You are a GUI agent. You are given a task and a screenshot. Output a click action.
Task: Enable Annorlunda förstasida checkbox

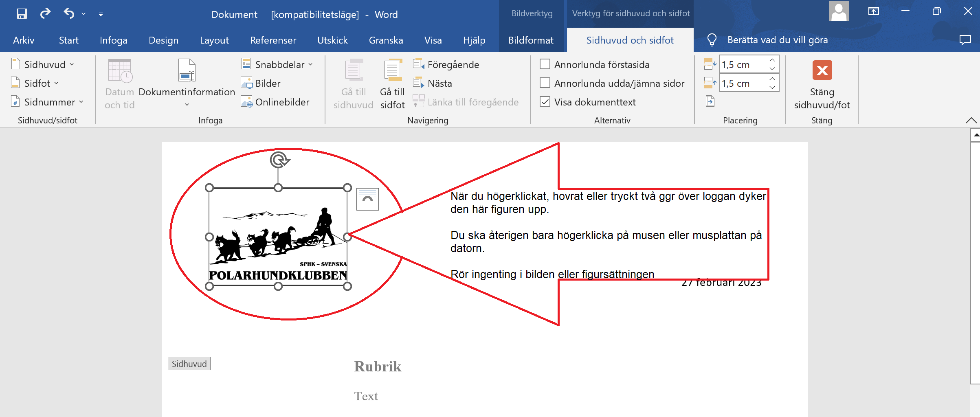[x=545, y=64]
